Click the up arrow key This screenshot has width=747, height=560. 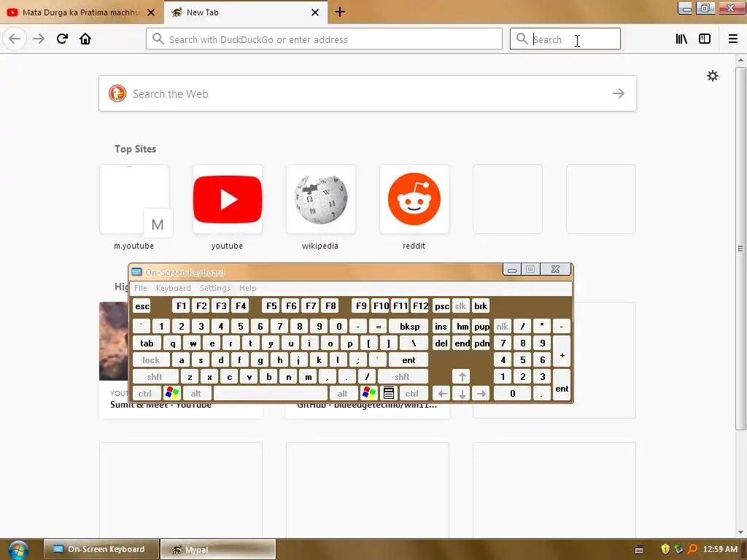pyautogui.click(x=462, y=377)
